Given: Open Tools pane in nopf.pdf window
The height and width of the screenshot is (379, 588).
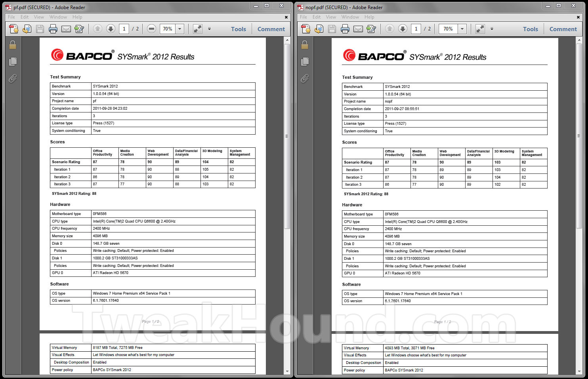Looking at the screenshot, I should (531, 29).
